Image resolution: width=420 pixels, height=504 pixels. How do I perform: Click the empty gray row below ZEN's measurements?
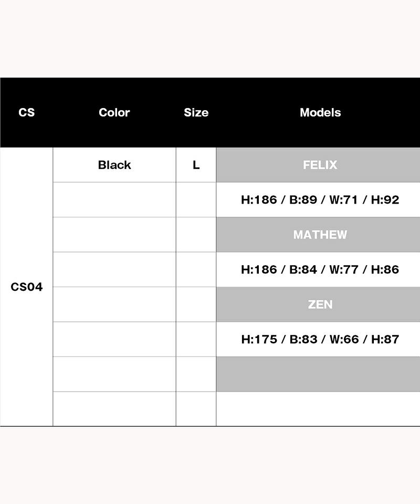click(320, 374)
